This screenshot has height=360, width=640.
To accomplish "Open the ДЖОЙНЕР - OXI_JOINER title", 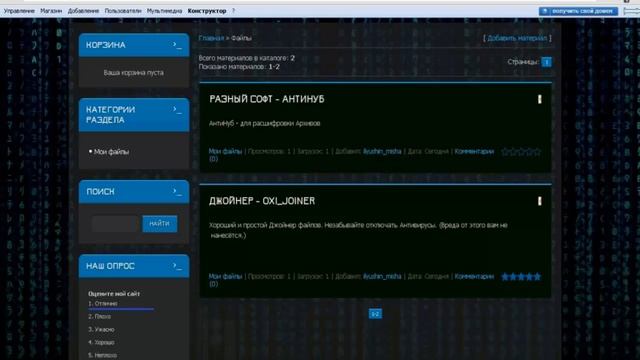I will (x=262, y=201).
